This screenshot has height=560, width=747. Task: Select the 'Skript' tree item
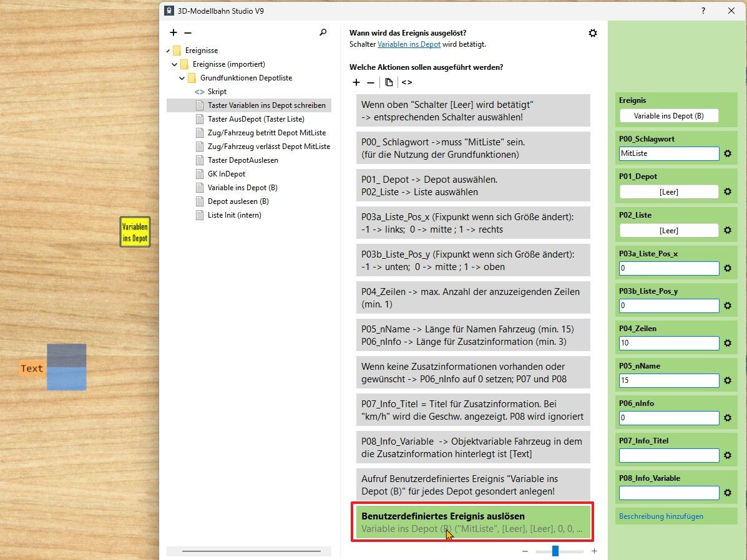217,92
